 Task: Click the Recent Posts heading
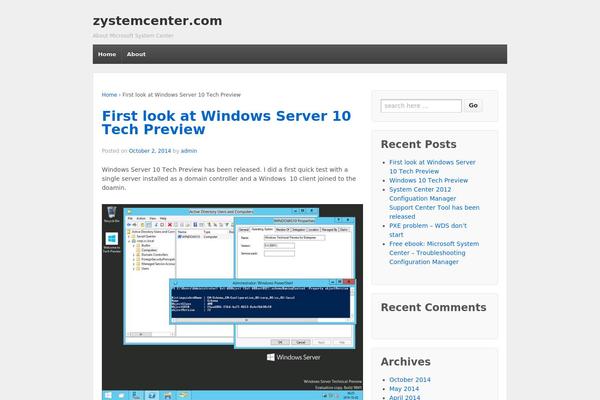click(419, 144)
